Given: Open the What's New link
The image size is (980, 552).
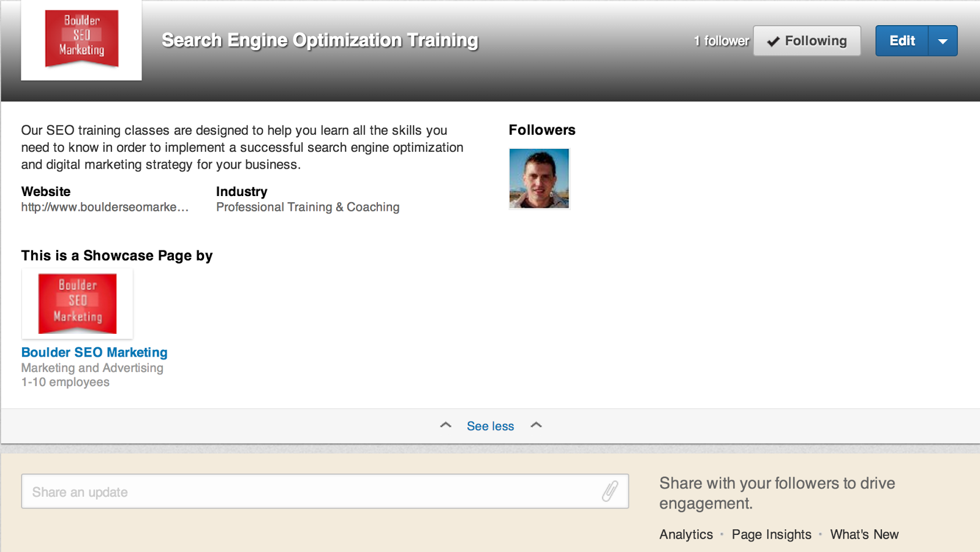Looking at the screenshot, I should 864,534.
